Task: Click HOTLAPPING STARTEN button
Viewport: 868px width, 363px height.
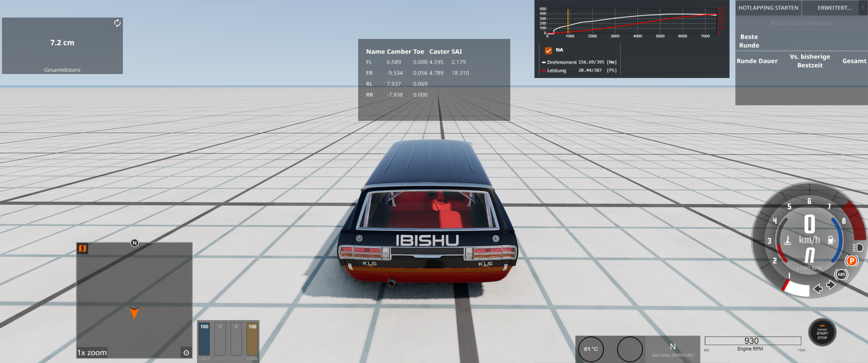Action: click(x=768, y=8)
